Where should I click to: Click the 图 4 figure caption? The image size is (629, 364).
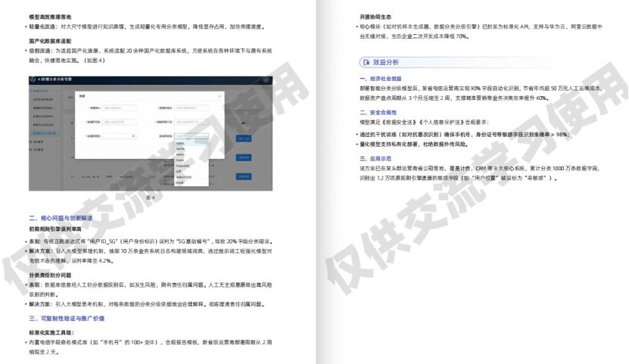click(x=150, y=197)
